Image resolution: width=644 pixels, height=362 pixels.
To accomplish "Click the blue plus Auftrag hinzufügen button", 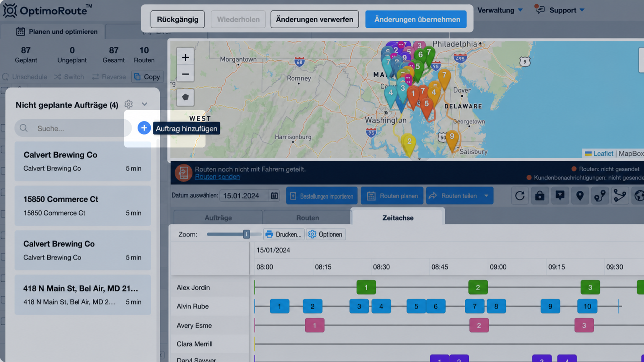I will (x=144, y=128).
